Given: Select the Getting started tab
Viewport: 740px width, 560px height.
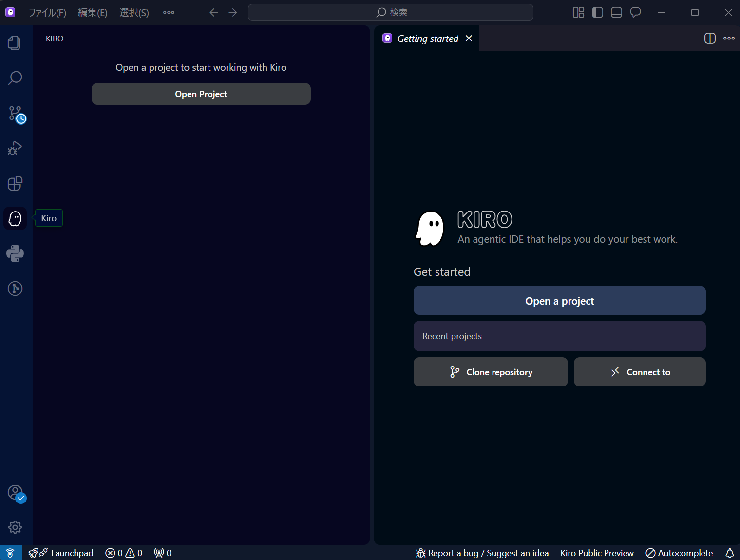Looking at the screenshot, I should 428,39.
